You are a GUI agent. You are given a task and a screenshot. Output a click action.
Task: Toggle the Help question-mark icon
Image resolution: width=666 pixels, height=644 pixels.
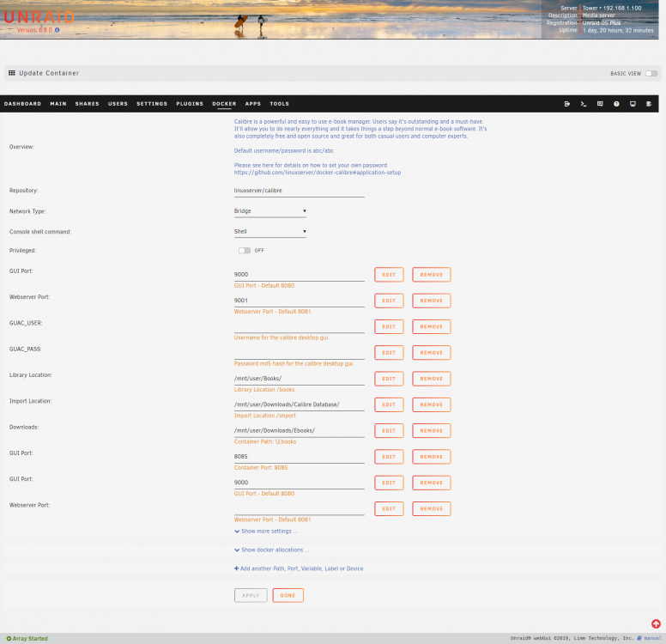click(616, 104)
